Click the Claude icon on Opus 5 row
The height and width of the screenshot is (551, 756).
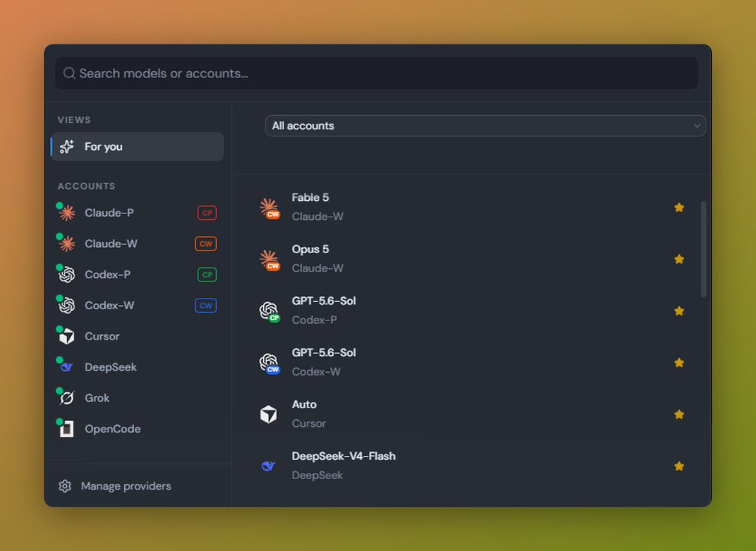tap(269, 259)
